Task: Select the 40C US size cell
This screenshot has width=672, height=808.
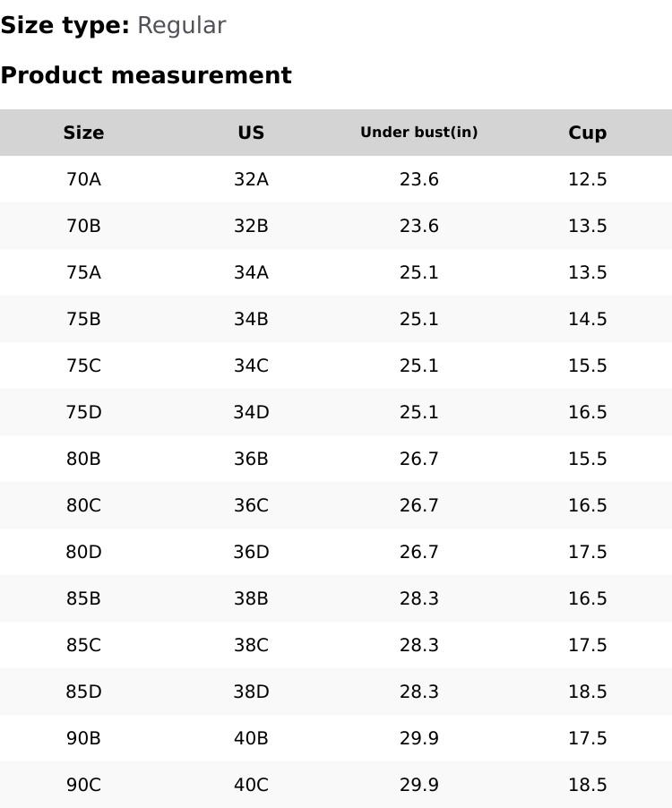Action: click(251, 785)
